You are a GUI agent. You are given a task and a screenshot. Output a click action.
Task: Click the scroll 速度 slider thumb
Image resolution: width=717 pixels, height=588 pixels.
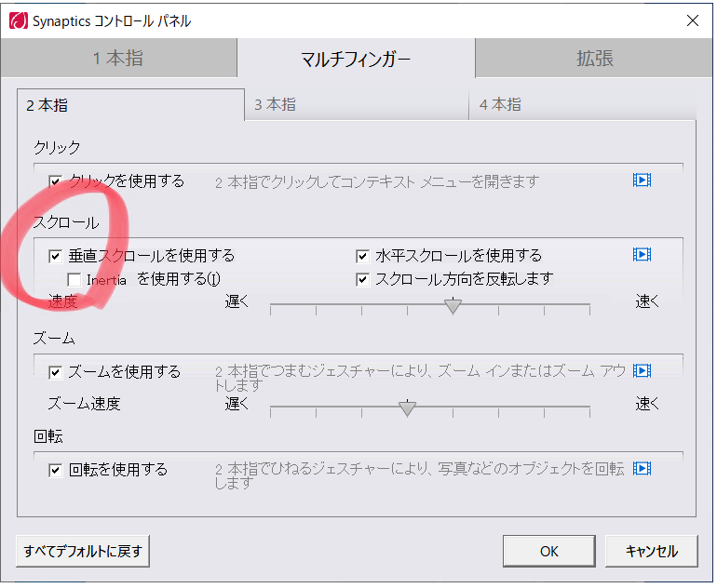pos(453,305)
